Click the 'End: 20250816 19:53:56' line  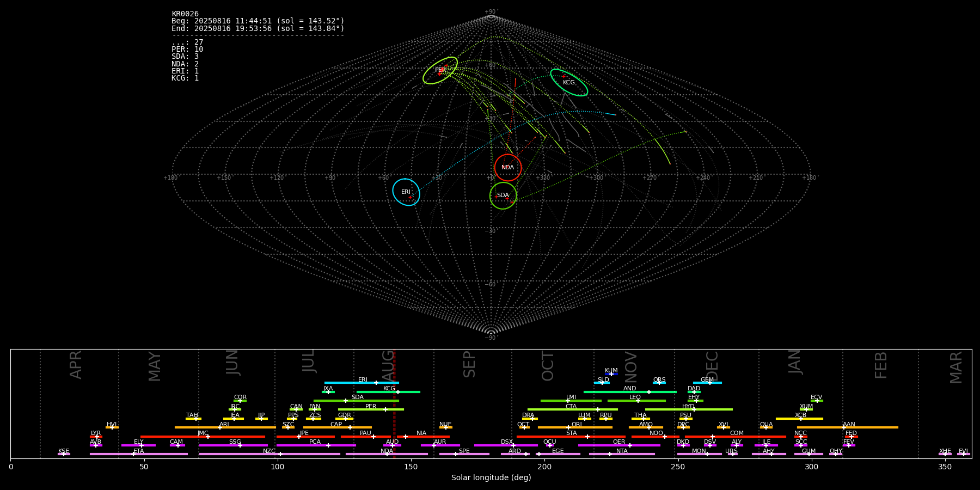(258, 28)
